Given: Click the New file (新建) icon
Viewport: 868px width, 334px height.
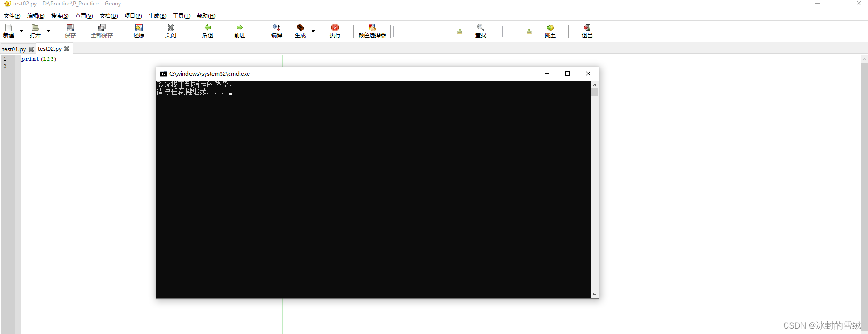Looking at the screenshot, I should 9,28.
